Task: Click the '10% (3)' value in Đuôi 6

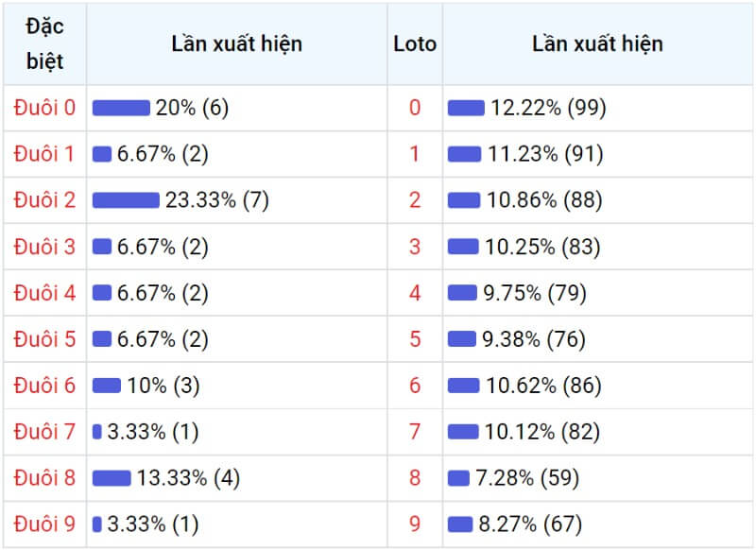Action: coord(163,386)
